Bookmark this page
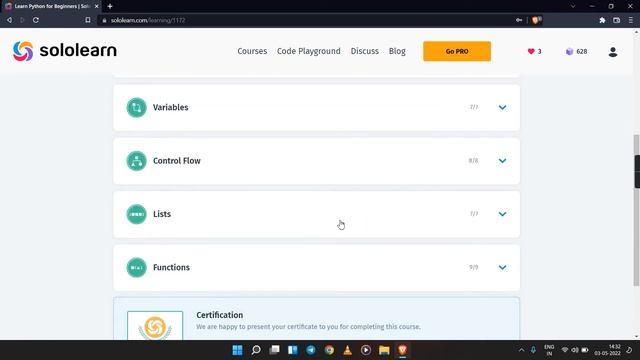The height and width of the screenshot is (360, 640). [88, 20]
